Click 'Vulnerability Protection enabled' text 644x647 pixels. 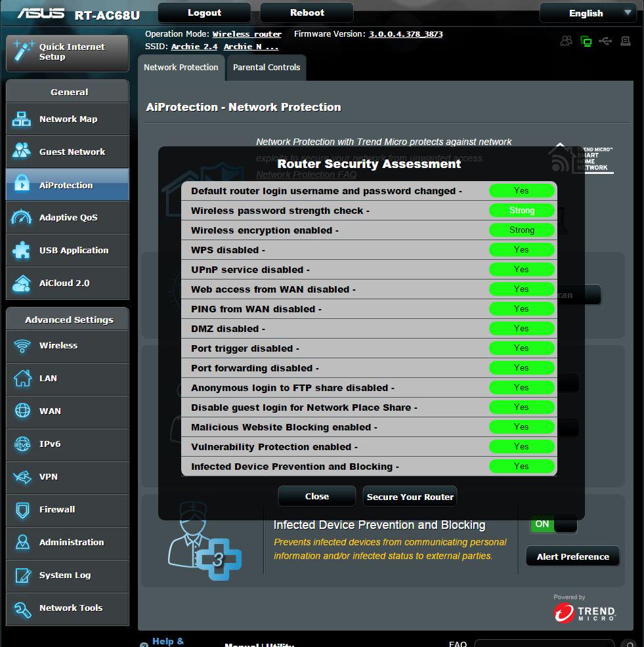(271, 447)
